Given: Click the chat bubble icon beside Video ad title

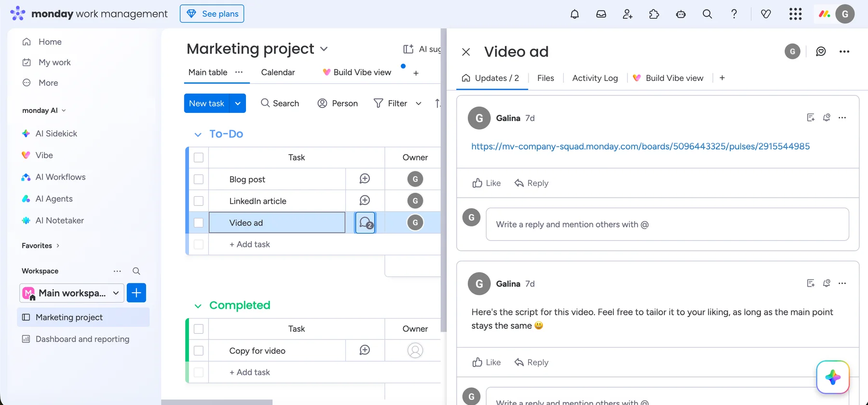Looking at the screenshot, I should tap(821, 52).
